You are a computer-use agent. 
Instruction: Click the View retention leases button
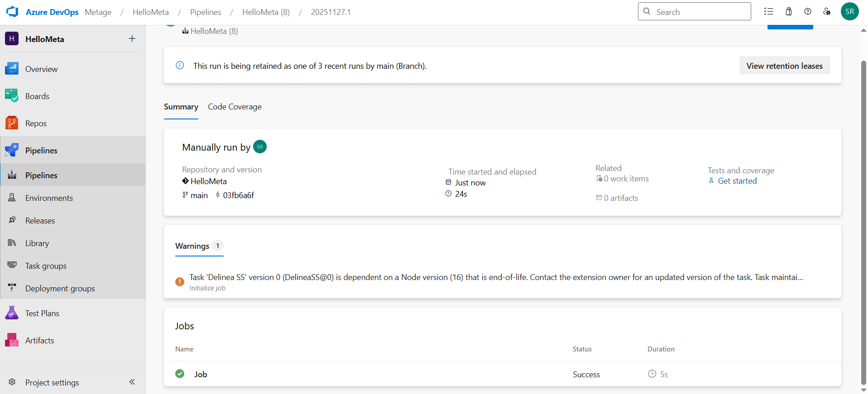pyautogui.click(x=784, y=66)
